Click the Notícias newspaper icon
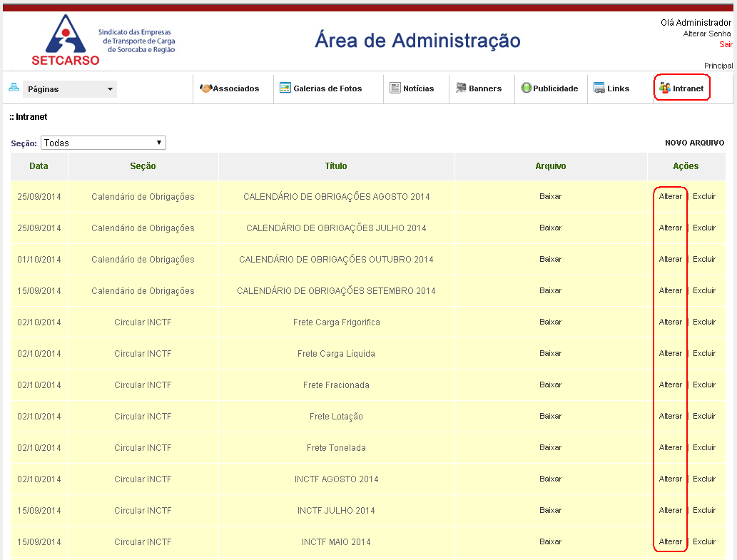The image size is (737, 560). point(395,88)
